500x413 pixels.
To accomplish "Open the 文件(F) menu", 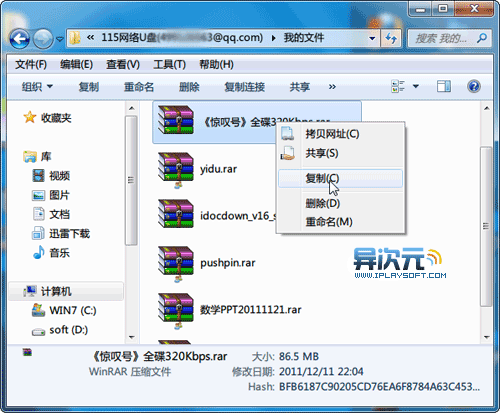I will (x=31, y=64).
